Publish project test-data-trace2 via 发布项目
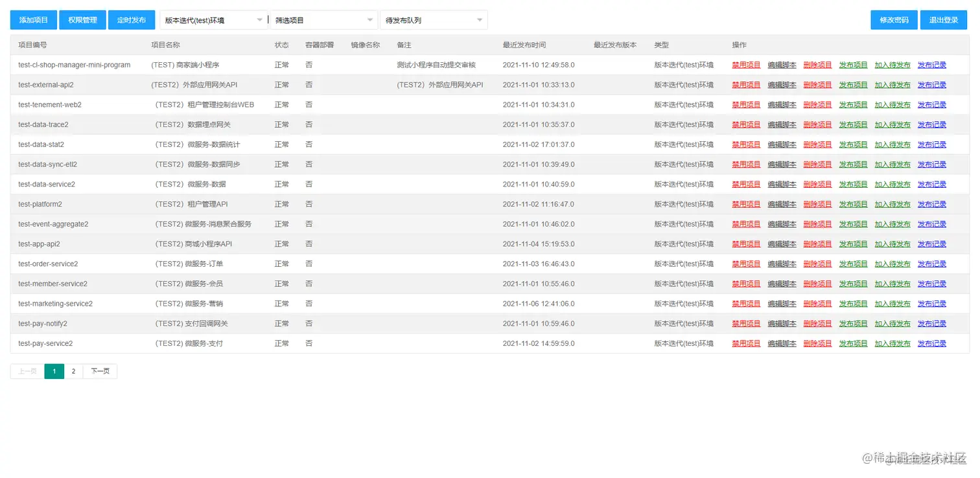The height and width of the screenshot is (478, 980). click(x=853, y=124)
